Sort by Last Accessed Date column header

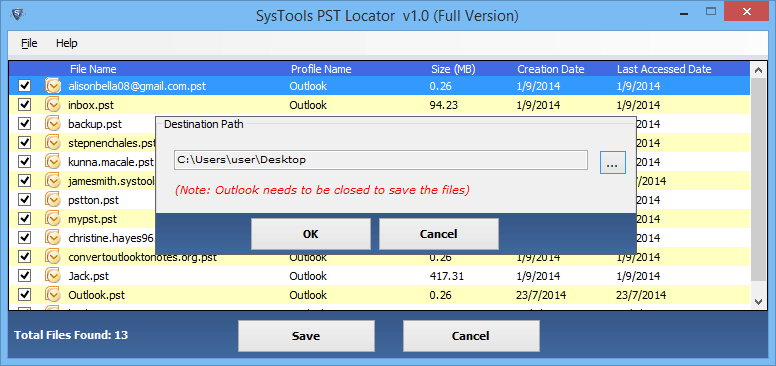(x=664, y=69)
